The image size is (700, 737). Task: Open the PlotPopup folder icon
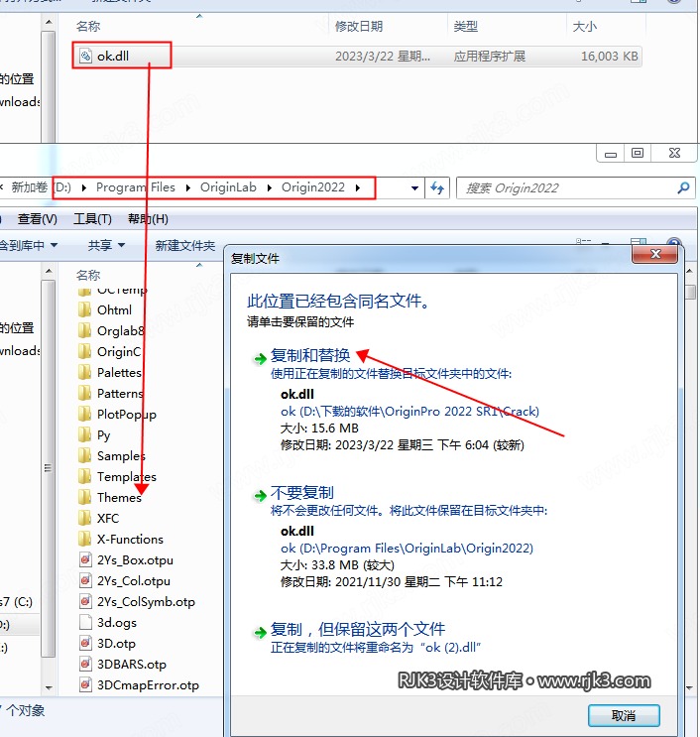pyautogui.click(x=85, y=414)
